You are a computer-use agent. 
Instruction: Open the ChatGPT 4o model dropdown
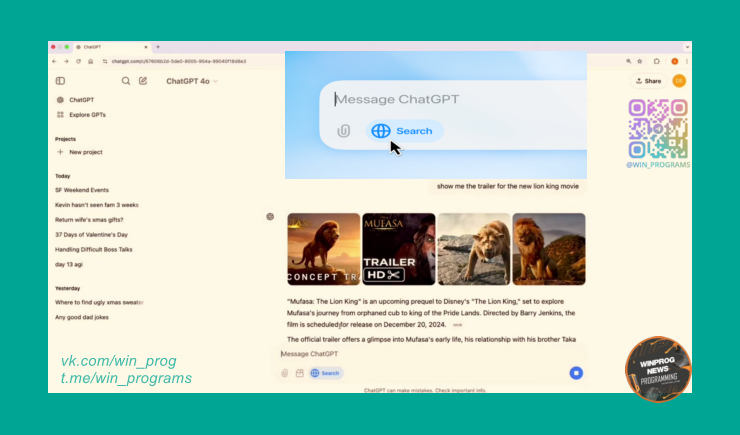click(x=192, y=81)
